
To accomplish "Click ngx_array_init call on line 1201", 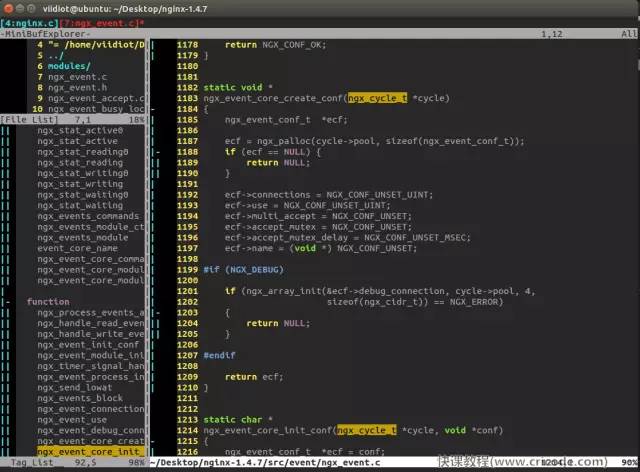I will pyautogui.click(x=283, y=292).
